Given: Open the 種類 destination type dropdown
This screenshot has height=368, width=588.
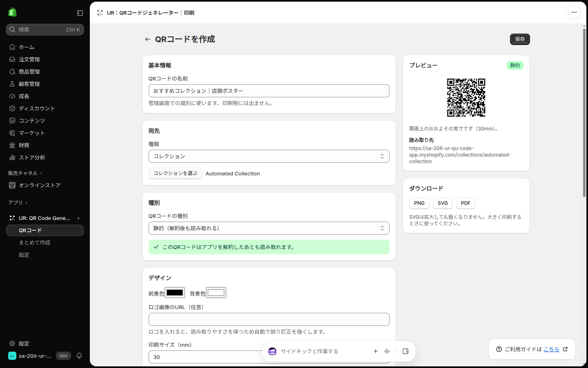Looking at the screenshot, I should [x=269, y=156].
